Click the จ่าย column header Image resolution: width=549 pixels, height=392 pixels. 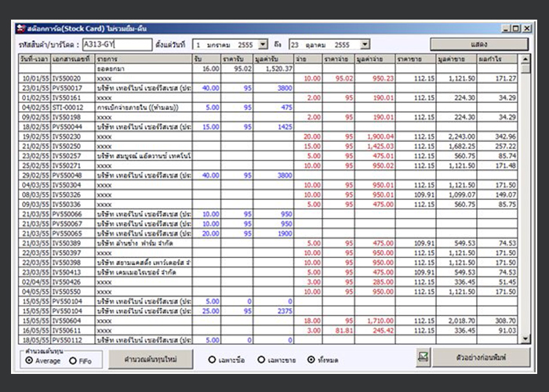[308, 59]
